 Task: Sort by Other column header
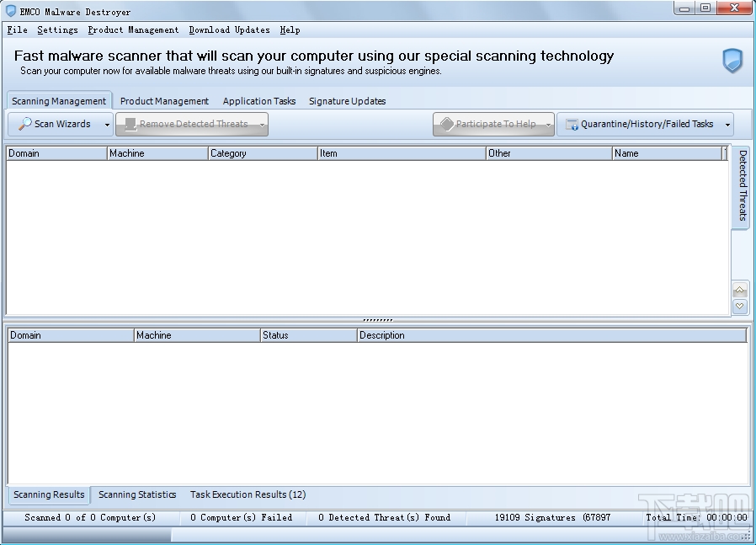coord(549,153)
